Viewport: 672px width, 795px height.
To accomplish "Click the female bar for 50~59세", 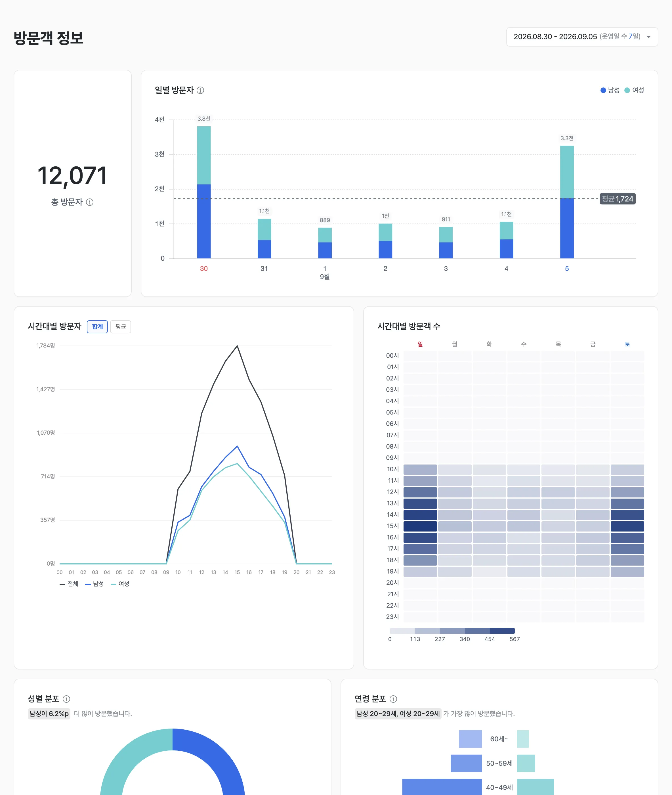I will [526, 763].
